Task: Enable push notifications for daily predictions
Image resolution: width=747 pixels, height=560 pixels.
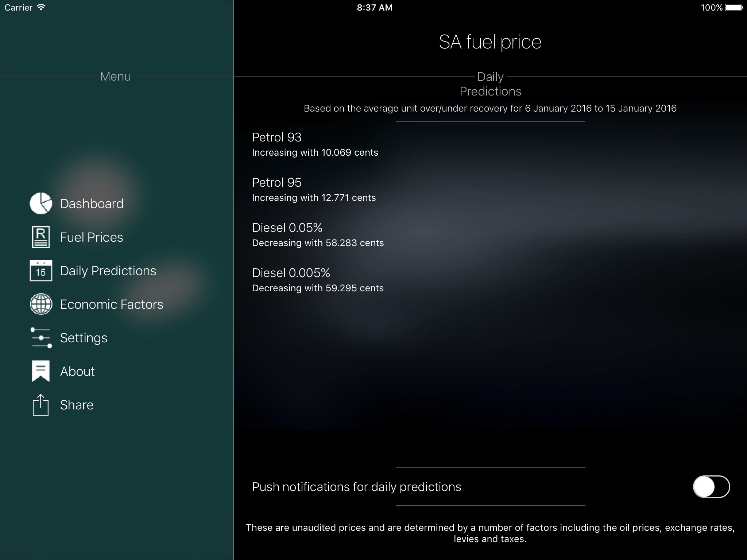Action: pos(711,487)
